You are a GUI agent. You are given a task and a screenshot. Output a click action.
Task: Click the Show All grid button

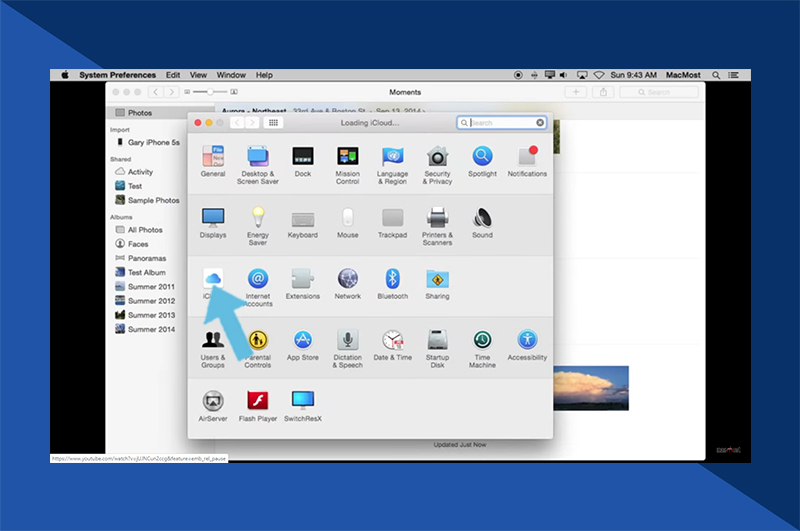coord(273,122)
